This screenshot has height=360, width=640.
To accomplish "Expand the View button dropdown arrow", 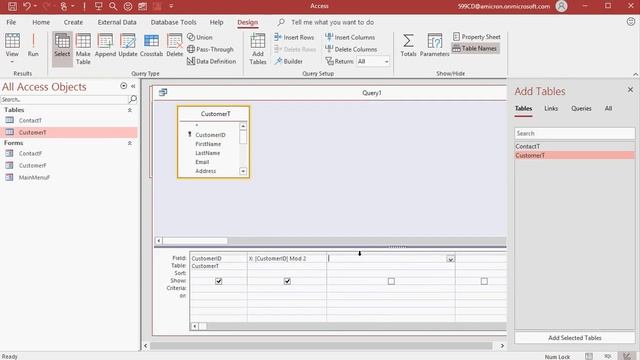I will click(x=12, y=62).
